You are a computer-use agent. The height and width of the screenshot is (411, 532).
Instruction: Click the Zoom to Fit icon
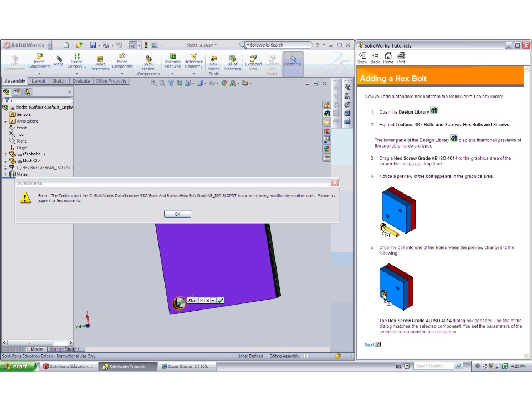(154, 83)
